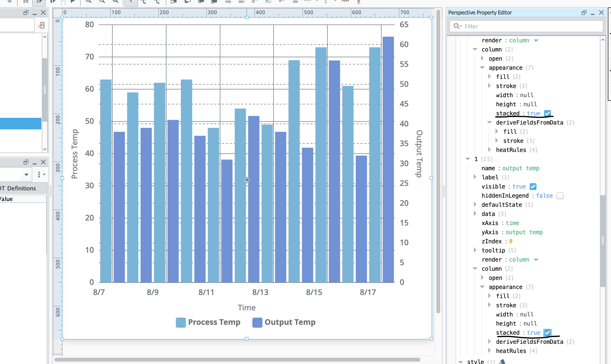Open render dropdown below tooltip {5}

click(x=536, y=260)
